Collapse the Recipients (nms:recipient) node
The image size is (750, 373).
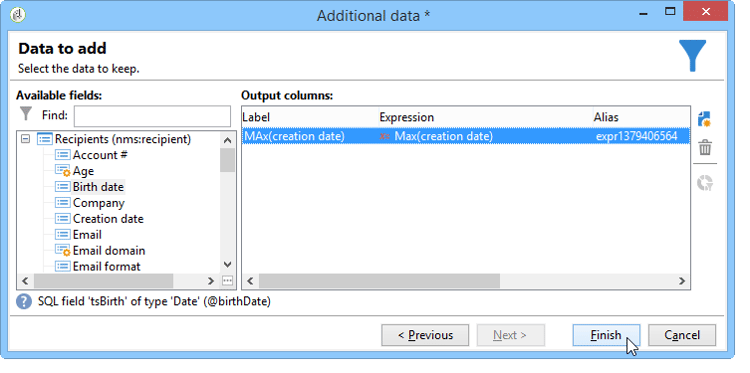(x=26, y=139)
